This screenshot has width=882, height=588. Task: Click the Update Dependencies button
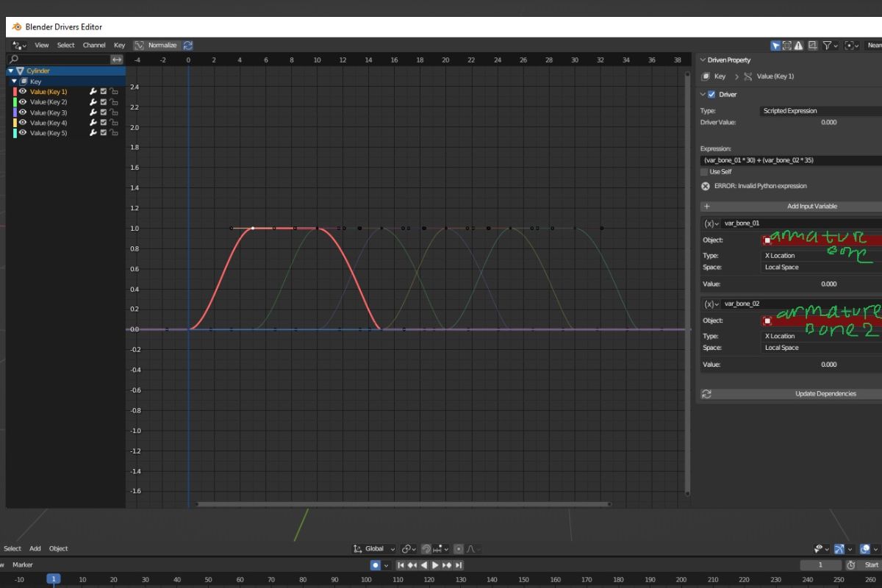point(790,394)
